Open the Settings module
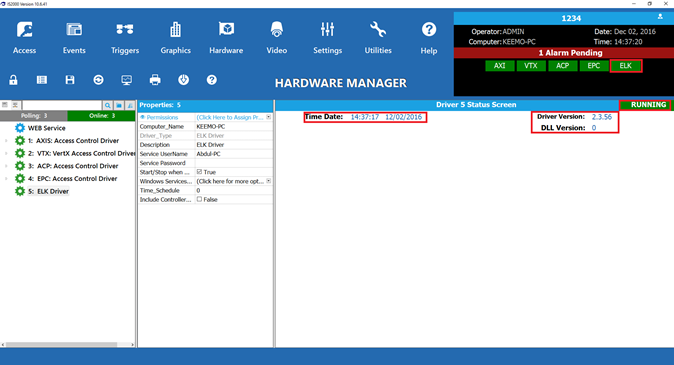Image resolution: width=674 pixels, height=365 pixels. [x=327, y=37]
